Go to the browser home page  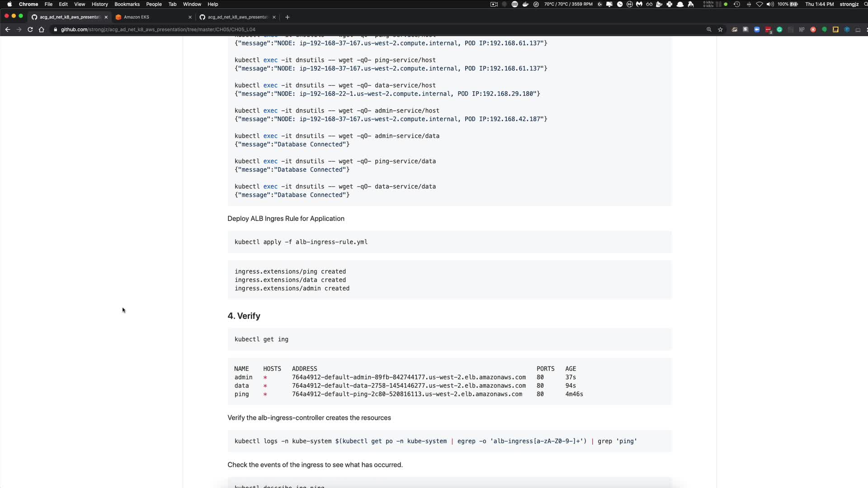pyautogui.click(x=42, y=29)
